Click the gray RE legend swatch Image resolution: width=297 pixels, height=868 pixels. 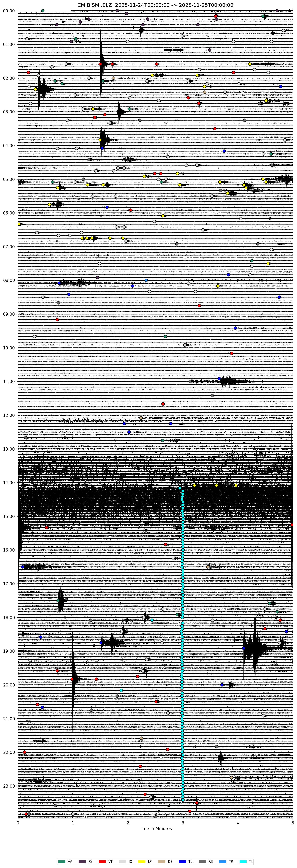[203, 862]
